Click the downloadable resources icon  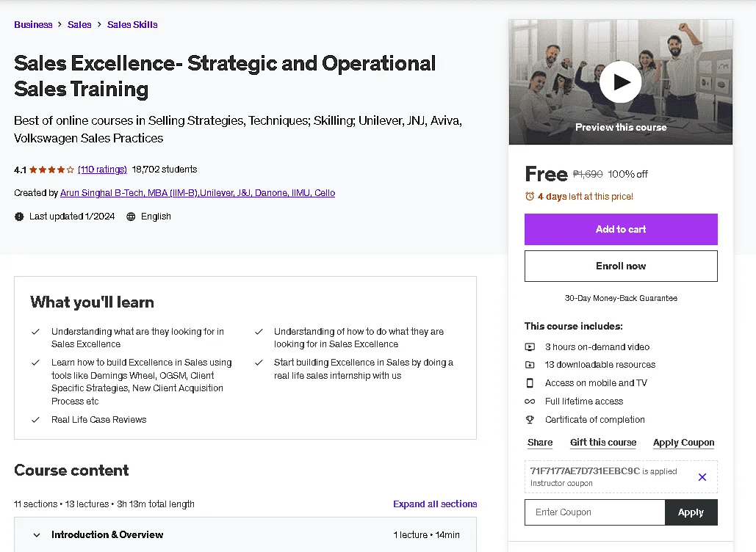coord(530,365)
